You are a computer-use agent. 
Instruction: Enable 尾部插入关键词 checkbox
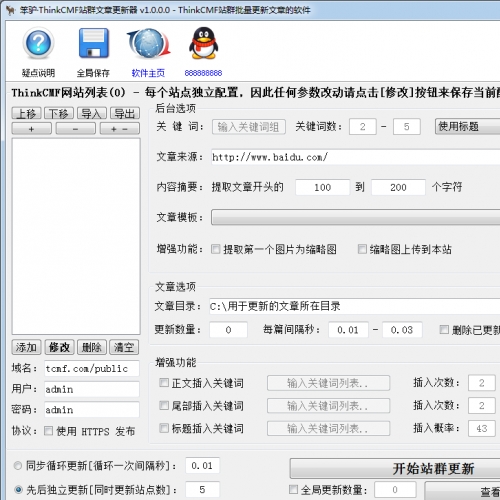click(x=164, y=405)
